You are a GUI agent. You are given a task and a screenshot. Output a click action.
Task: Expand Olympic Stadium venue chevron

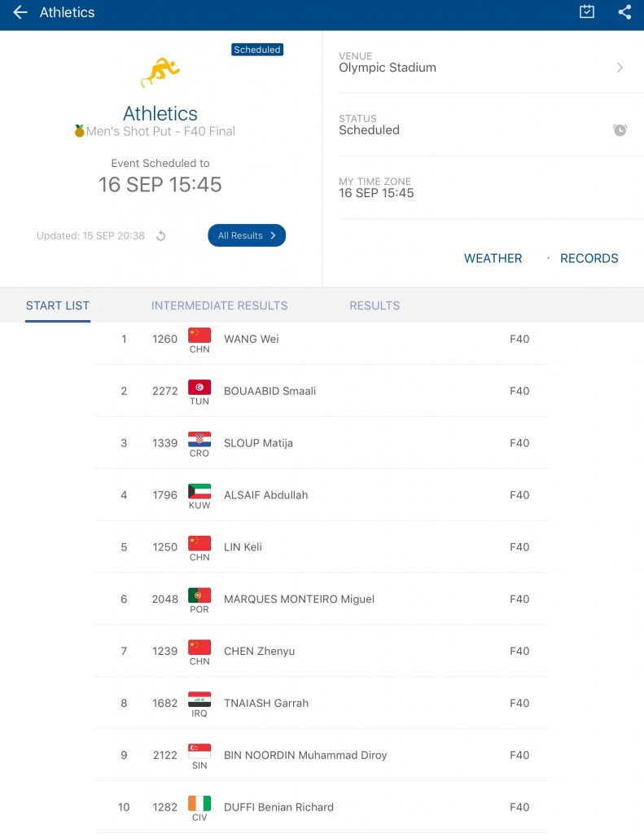coord(620,68)
